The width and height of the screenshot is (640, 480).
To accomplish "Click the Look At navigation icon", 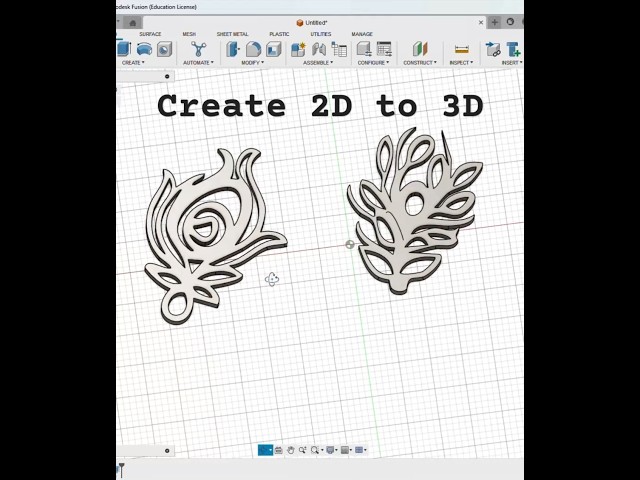I will pyautogui.click(x=279, y=450).
